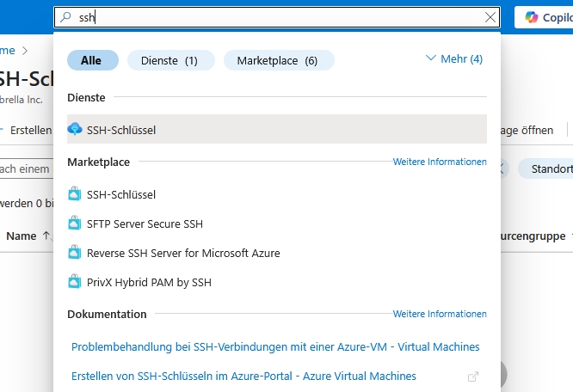Open Problembehandlung bei SSH-Verbindungen documentation link
Viewport: 573px width, 392px height.
pyautogui.click(x=275, y=347)
